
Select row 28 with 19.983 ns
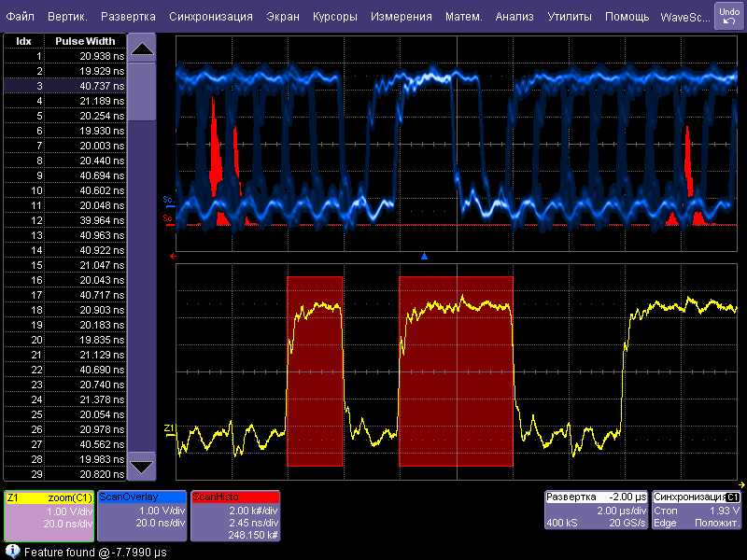coord(64,459)
